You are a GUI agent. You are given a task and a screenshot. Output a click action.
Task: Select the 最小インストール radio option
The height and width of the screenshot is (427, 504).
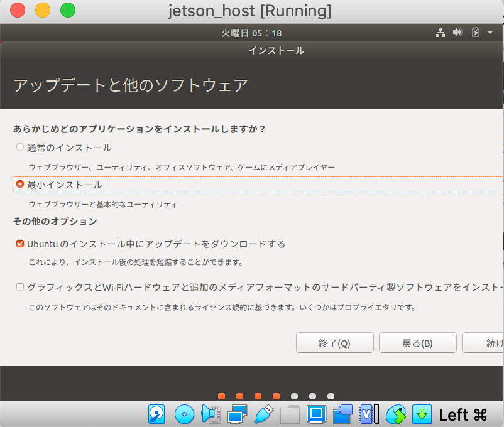20,185
